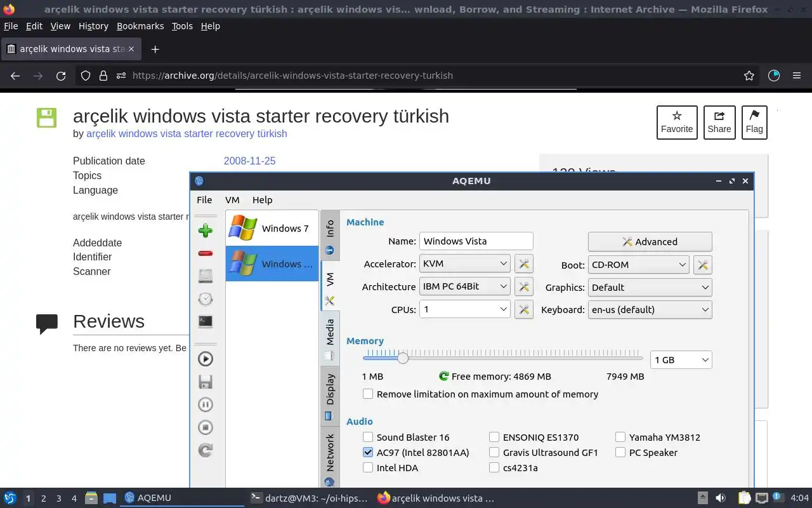Open AQEMU VM menu

click(232, 199)
